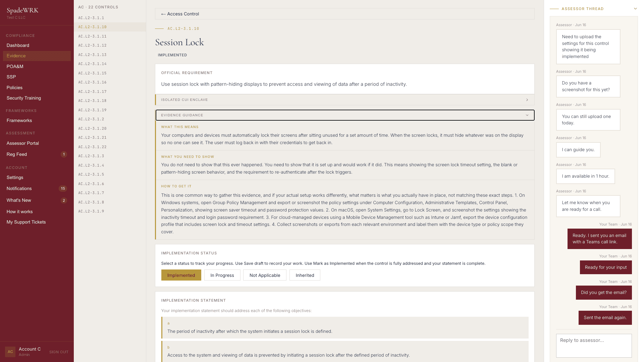The height and width of the screenshot is (362, 644).
Task: Select control AC.L2-3.1.9
Action: tap(110, 211)
